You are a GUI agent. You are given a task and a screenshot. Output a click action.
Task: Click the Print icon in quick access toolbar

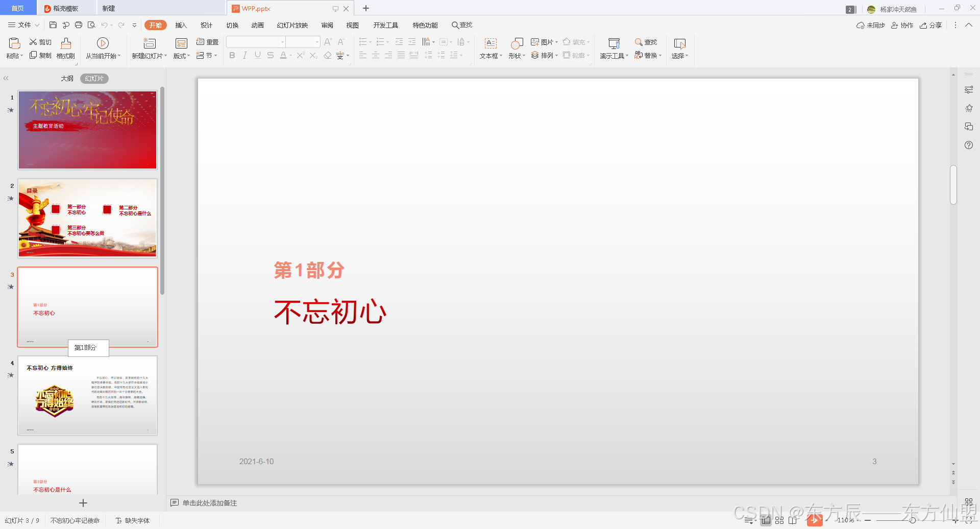(79, 25)
